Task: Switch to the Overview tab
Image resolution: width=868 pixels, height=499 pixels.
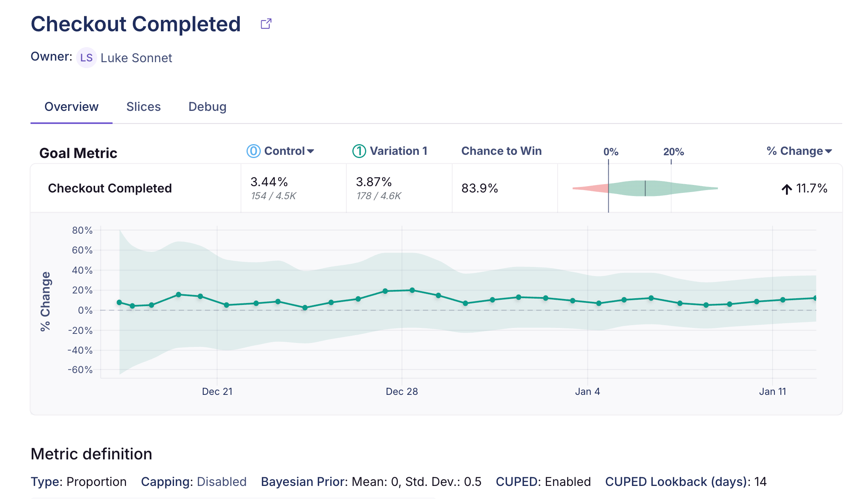Action: [71, 107]
